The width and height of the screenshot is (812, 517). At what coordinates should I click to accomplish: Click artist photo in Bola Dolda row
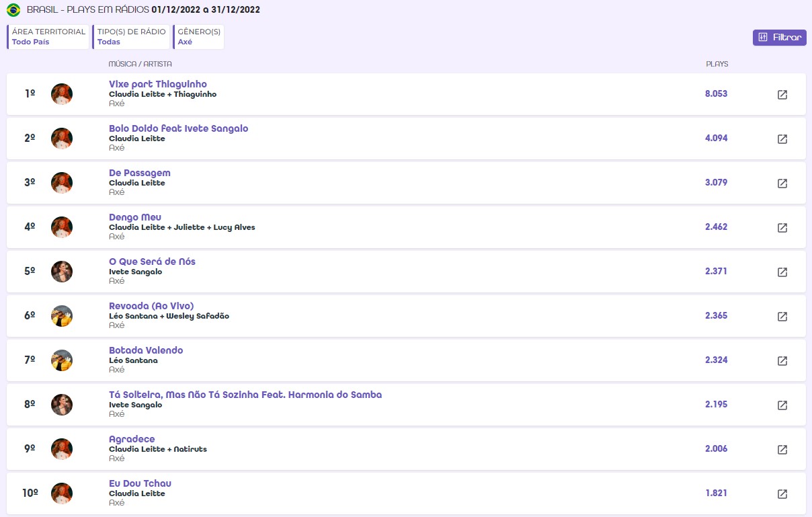click(62, 138)
